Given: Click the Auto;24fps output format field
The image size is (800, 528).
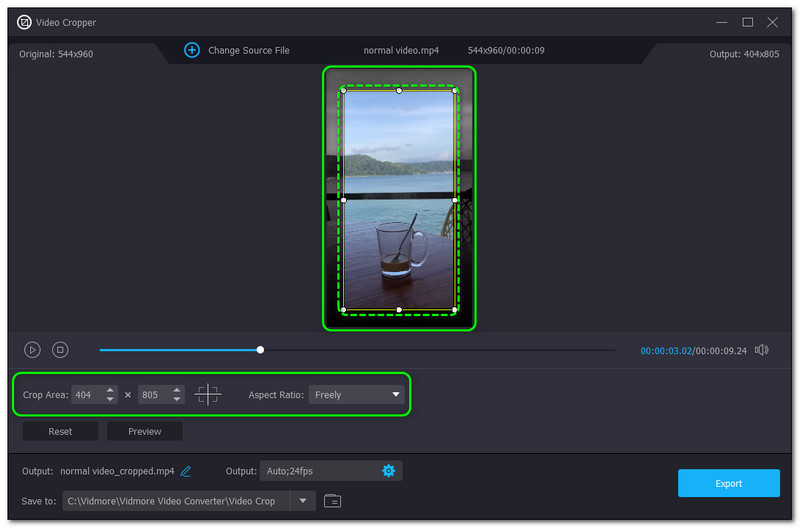Looking at the screenshot, I should 320,471.
